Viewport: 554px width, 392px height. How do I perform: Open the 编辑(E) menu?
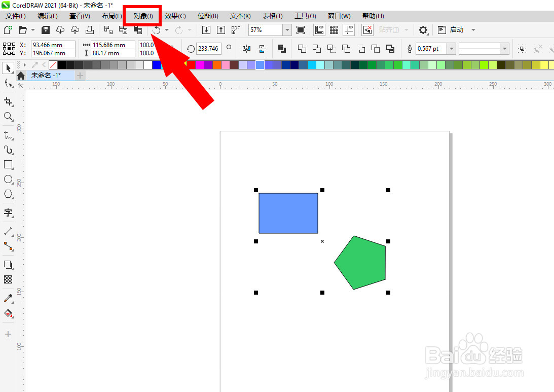(47, 16)
